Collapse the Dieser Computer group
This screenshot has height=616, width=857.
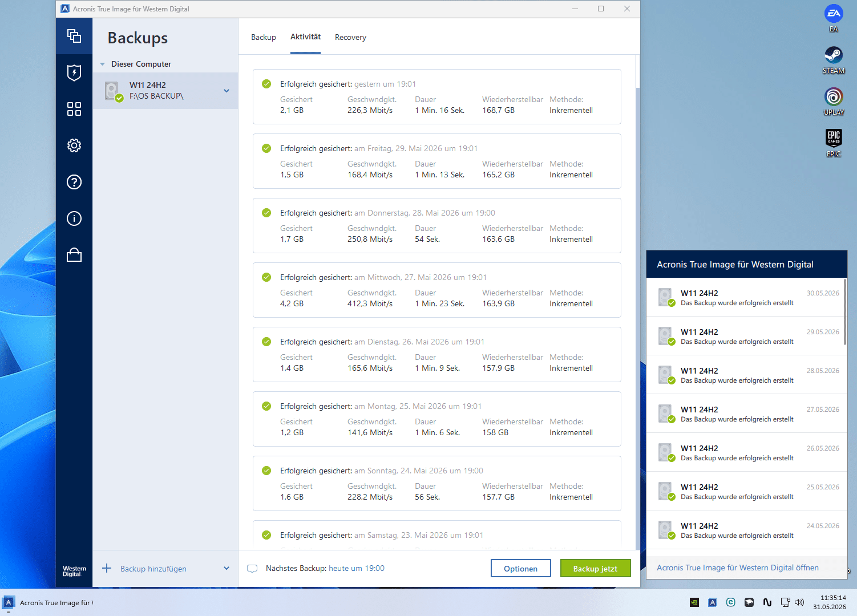[x=103, y=64]
